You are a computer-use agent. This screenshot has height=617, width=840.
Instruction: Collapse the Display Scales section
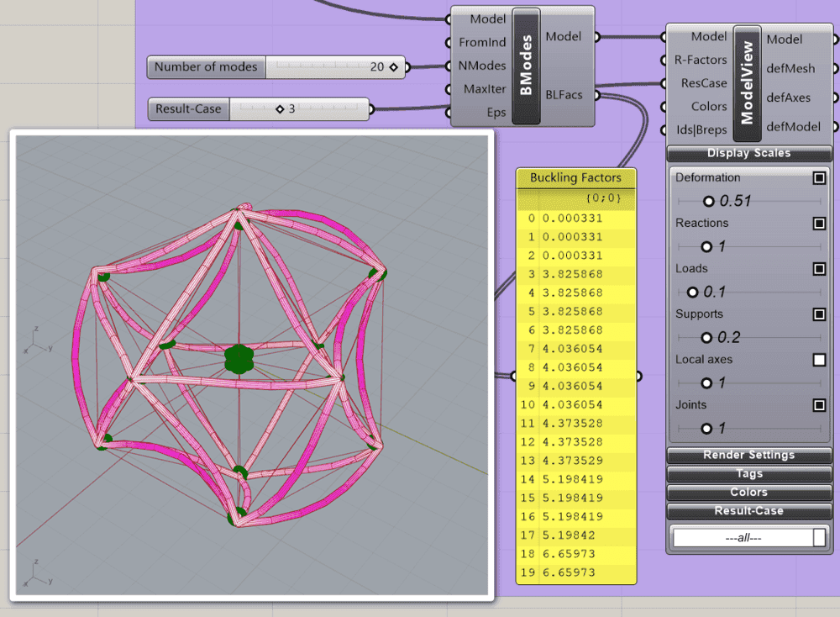tap(748, 154)
